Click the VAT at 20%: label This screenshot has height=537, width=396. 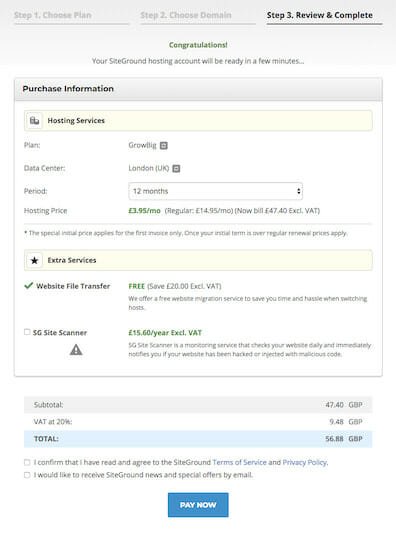53,422
